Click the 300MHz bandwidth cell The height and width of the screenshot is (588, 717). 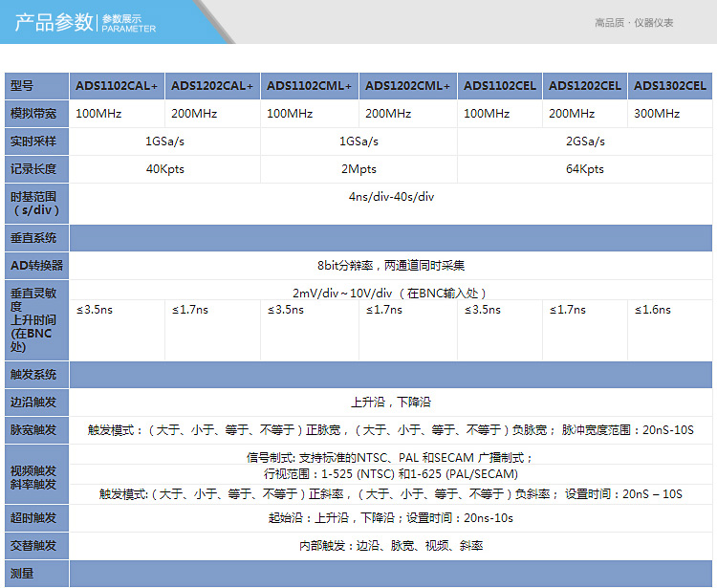(656, 114)
